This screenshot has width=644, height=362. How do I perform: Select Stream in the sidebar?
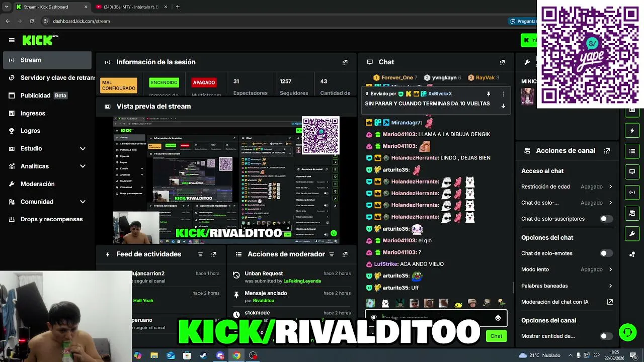(x=47, y=60)
